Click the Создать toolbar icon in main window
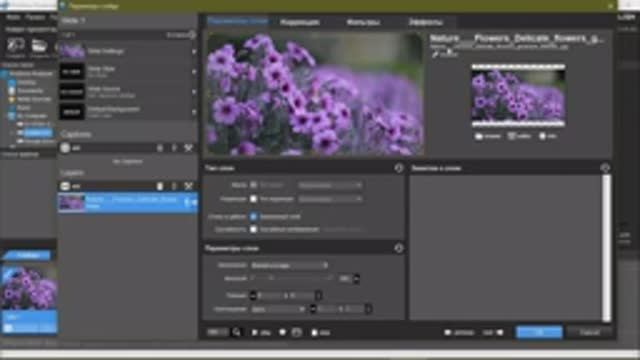Viewport: 640px width, 360px height. click(16, 47)
